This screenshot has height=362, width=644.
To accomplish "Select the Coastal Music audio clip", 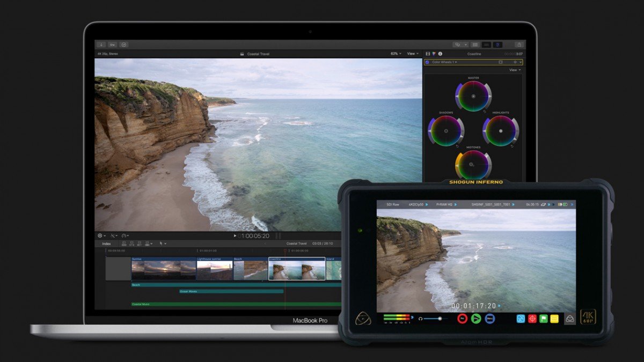I will (x=236, y=304).
